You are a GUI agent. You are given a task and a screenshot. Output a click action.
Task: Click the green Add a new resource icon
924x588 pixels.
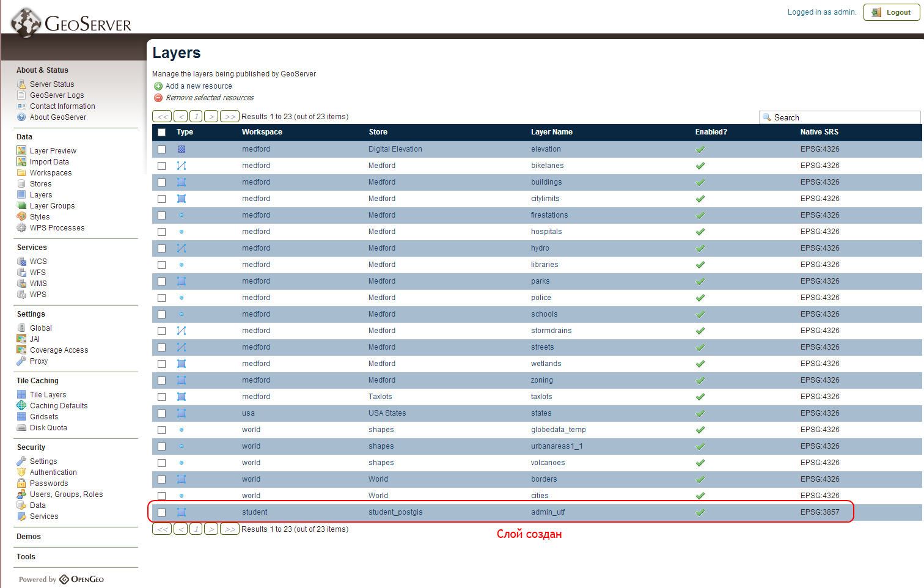[158, 86]
